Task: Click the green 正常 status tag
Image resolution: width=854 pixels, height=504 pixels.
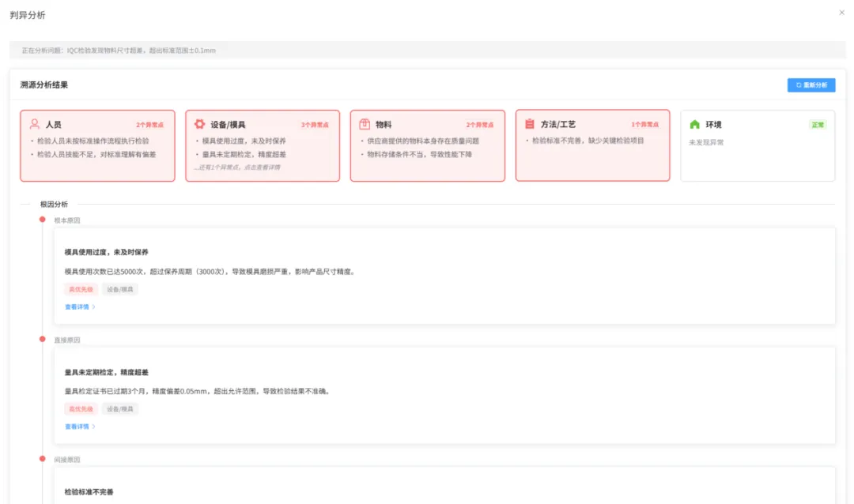Action: click(817, 125)
